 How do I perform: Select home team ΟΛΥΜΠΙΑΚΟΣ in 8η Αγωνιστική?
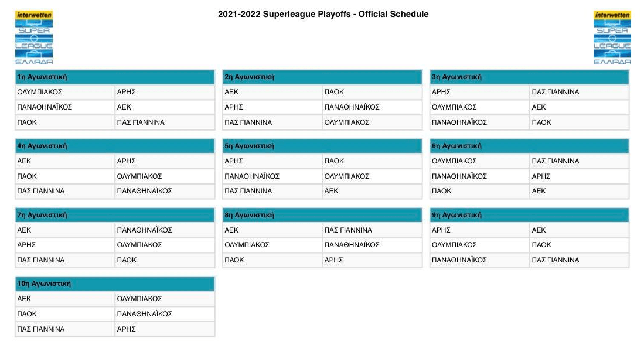[247, 245]
